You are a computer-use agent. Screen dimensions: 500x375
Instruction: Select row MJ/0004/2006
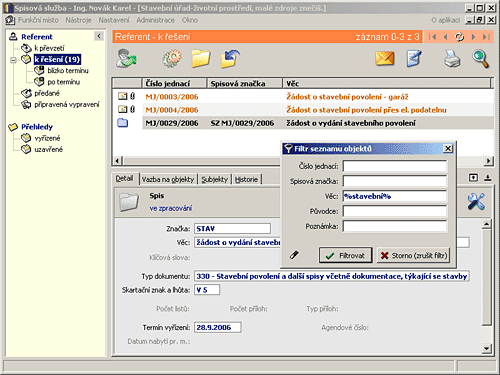point(303,110)
